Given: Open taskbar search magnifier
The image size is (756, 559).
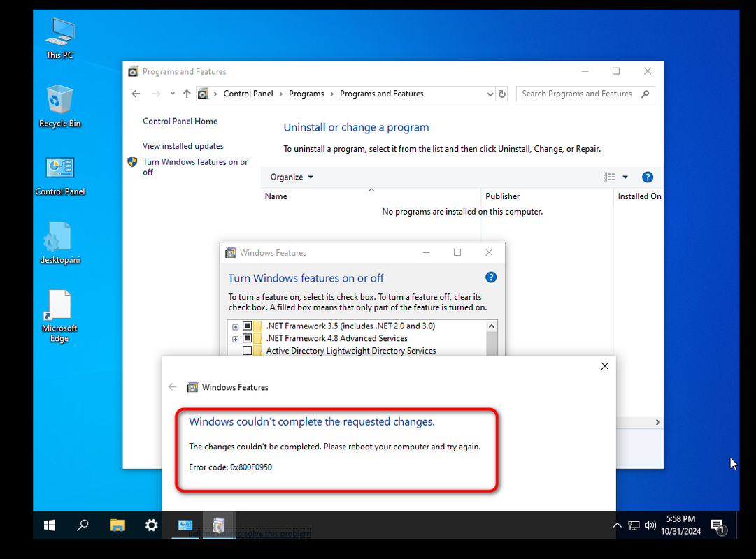Looking at the screenshot, I should (x=83, y=525).
